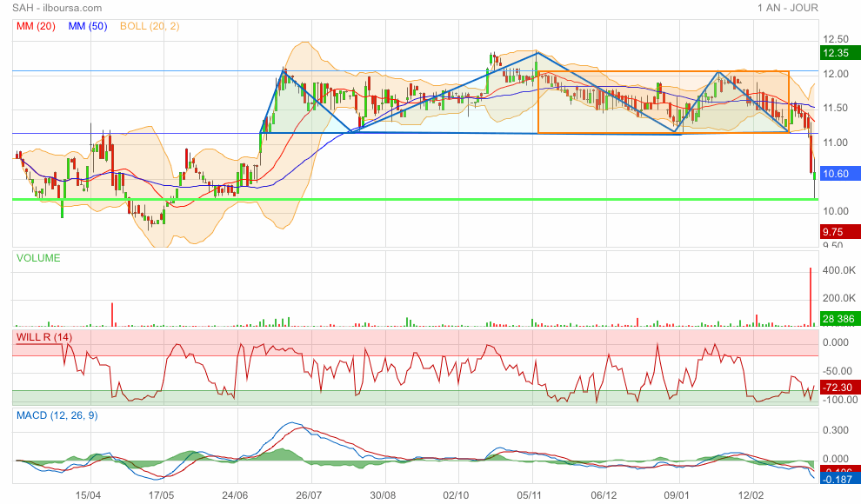861x504 pixels.
Task: Click the blue 10.60 last-price tag
Action: point(839,173)
